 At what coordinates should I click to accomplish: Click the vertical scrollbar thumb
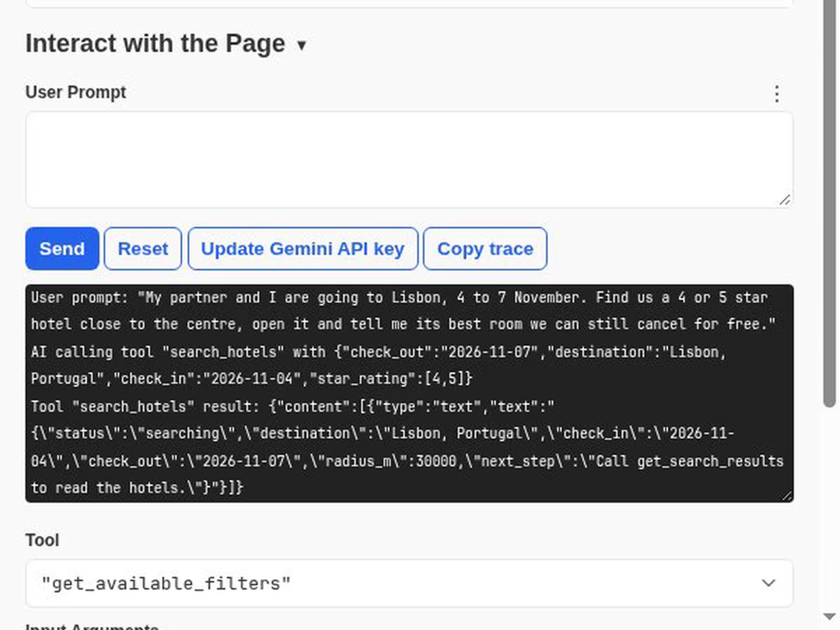[829, 203]
